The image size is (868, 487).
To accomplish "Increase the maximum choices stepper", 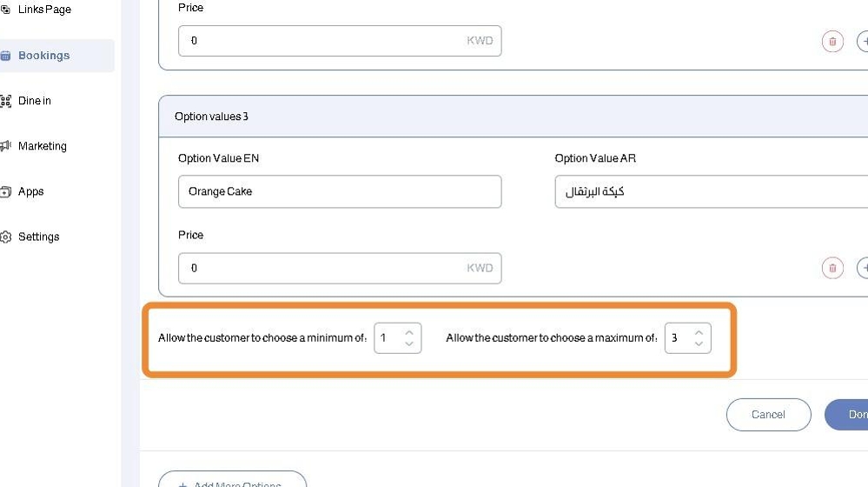I will coord(699,332).
